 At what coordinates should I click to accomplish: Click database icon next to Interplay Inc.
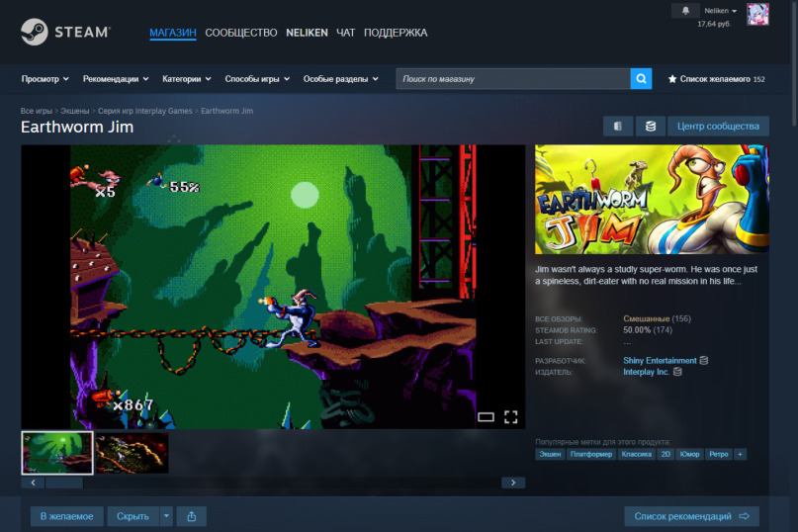677,372
